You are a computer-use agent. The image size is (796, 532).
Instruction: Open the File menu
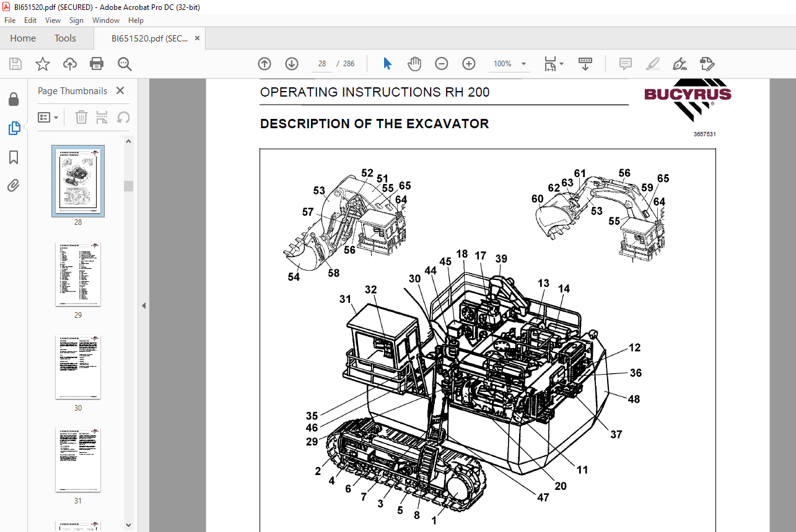[x=10, y=20]
